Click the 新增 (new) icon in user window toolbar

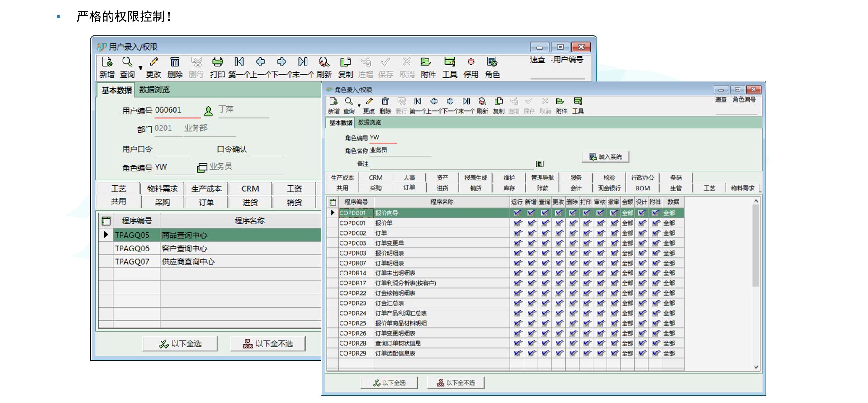[107, 62]
